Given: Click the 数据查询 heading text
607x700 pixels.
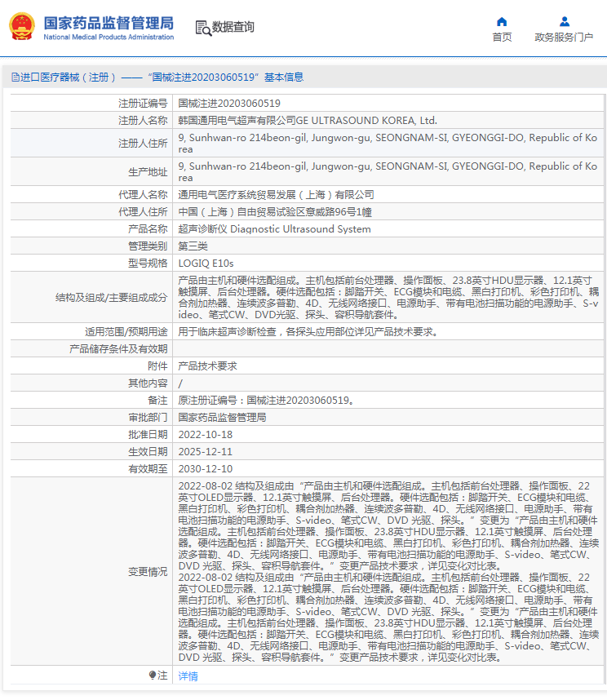Looking at the screenshot, I should [233, 28].
